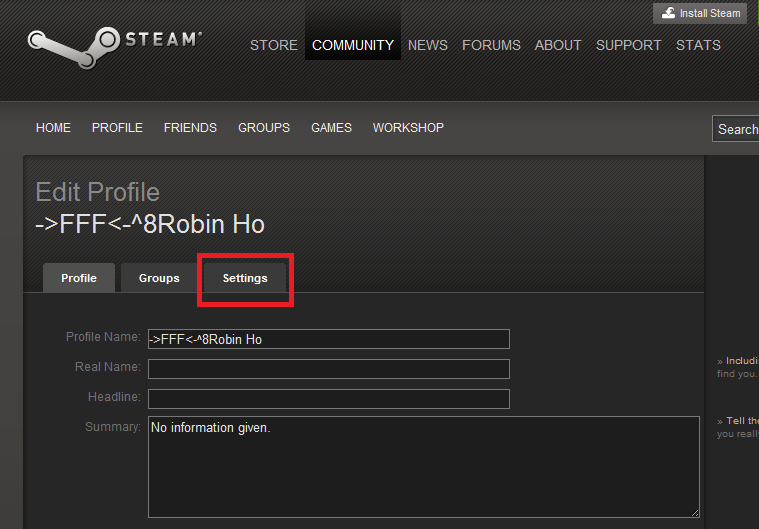Viewport: 759px width, 529px height.
Task: Click the Summary text area resize handle
Action: coord(695,513)
